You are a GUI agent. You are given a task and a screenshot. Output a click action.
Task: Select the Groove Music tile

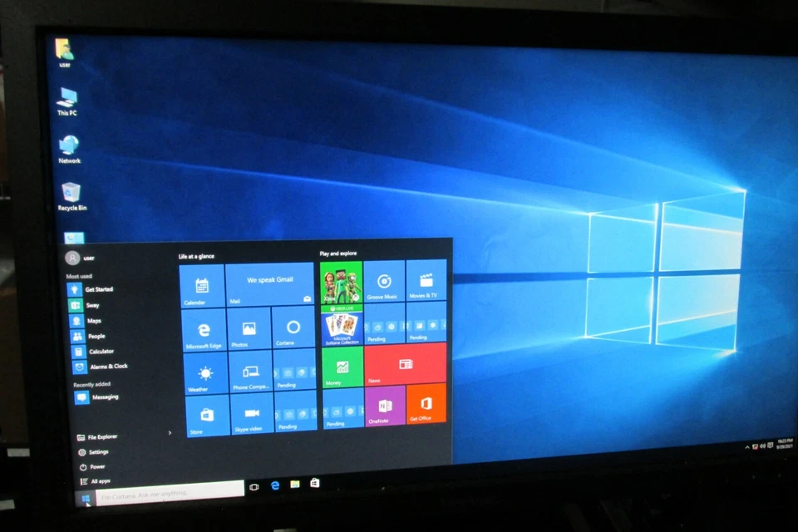pos(382,281)
